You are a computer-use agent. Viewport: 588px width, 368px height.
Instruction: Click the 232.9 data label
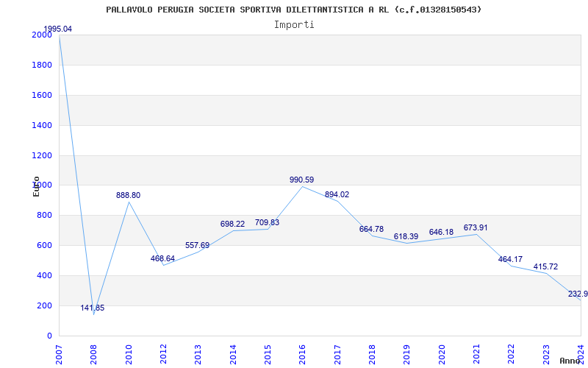click(x=578, y=294)
